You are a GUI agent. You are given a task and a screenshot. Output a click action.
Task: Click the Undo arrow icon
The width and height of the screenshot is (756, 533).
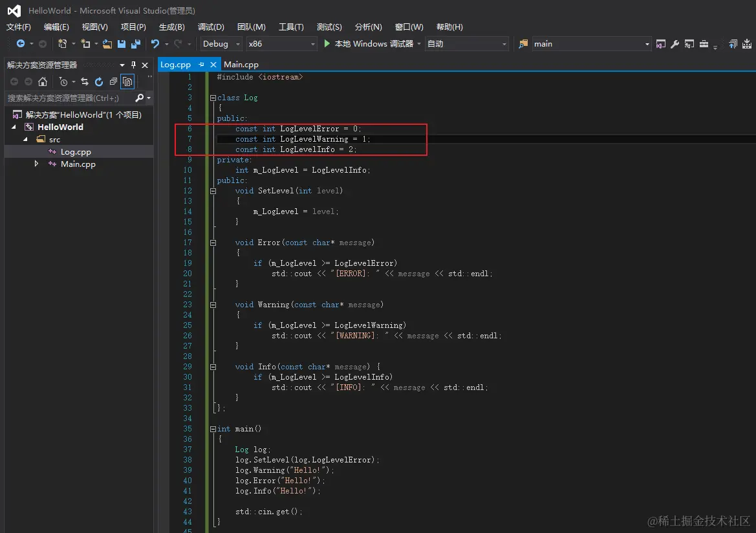155,44
